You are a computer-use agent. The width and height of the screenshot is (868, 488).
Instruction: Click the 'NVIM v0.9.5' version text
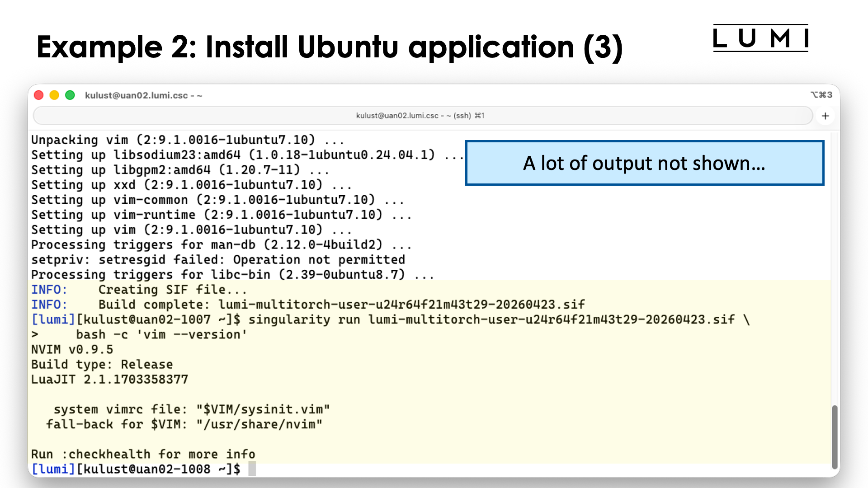pyautogui.click(x=72, y=349)
